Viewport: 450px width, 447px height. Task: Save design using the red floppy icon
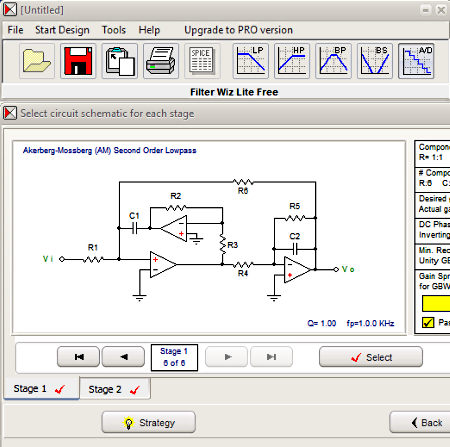(x=78, y=61)
